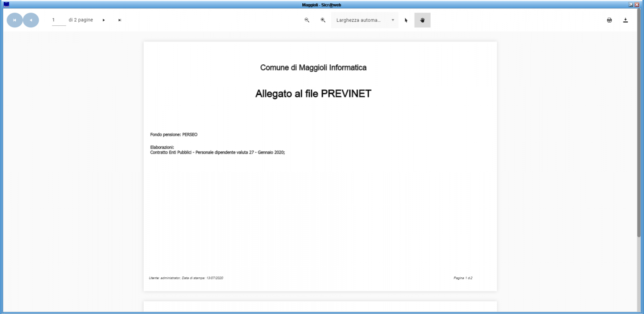Click the 'Elaborazioni:' label
Image resolution: width=644 pixels, height=314 pixels.
[162, 147]
